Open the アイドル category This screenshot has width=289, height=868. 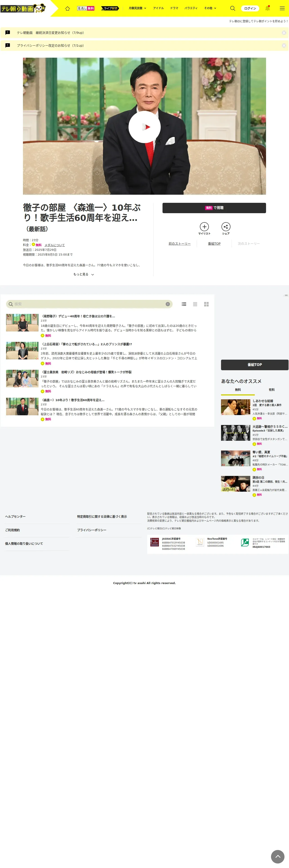tap(158, 8)
